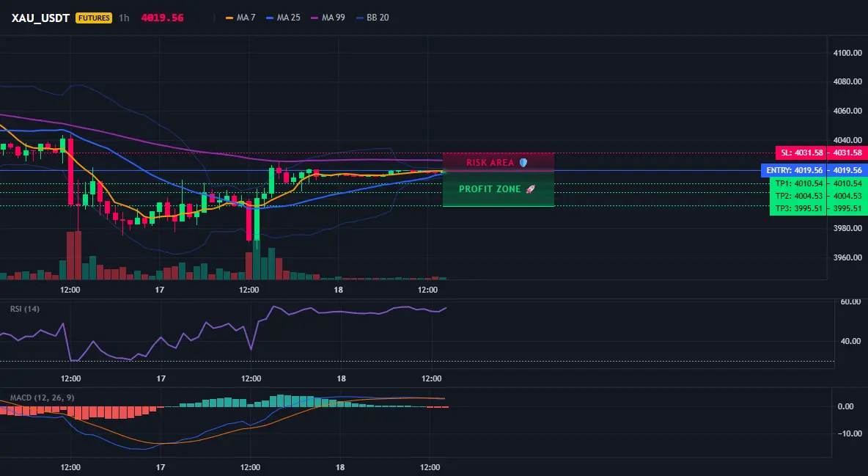The height and width of the screenshot is (476, 868).
Task: Click the TP1: 4010.54 target label
Action: click(x=798, y=183)
